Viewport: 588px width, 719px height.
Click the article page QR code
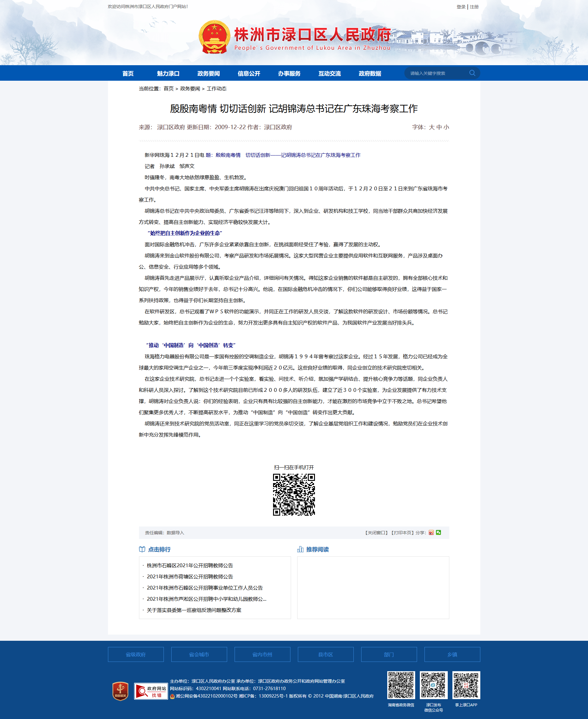[x=294, y=495]
